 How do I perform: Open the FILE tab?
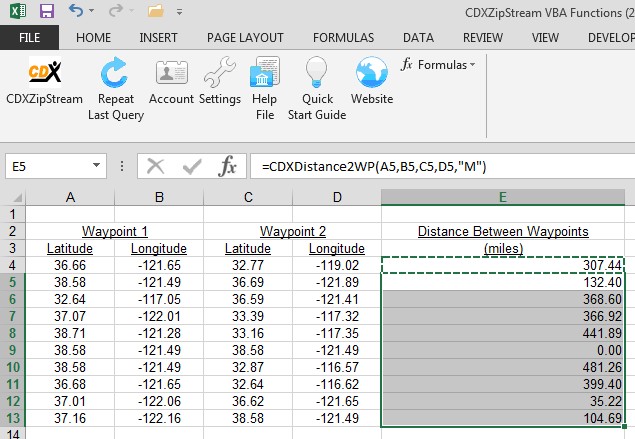point(29,38)
